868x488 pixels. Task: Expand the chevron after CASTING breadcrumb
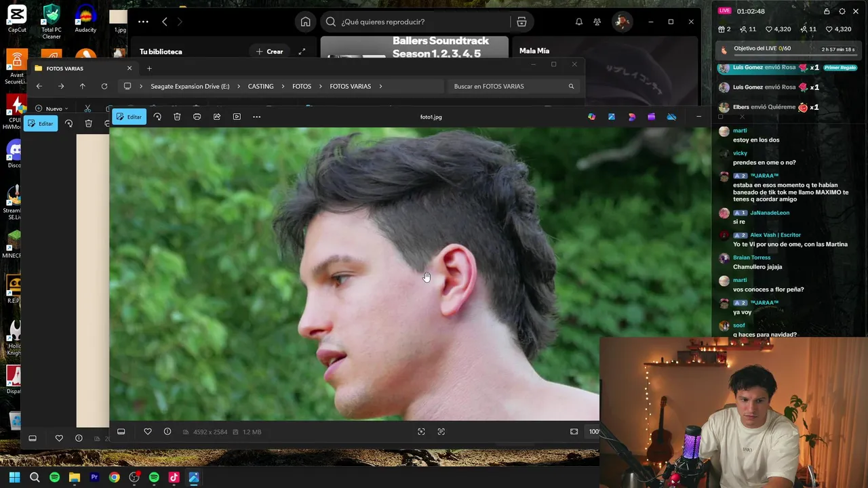[283, 86]
